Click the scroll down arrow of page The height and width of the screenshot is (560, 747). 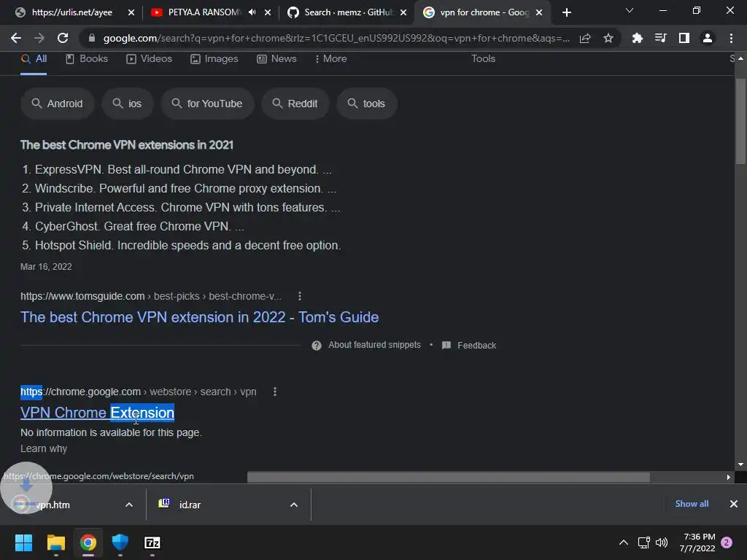(740, 464)
